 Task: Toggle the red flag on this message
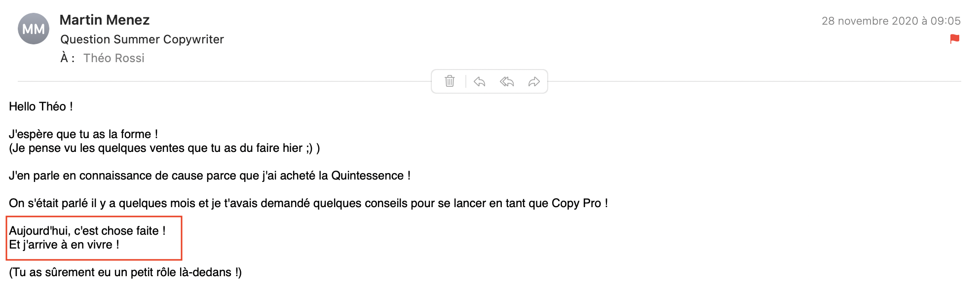point(954,39)
